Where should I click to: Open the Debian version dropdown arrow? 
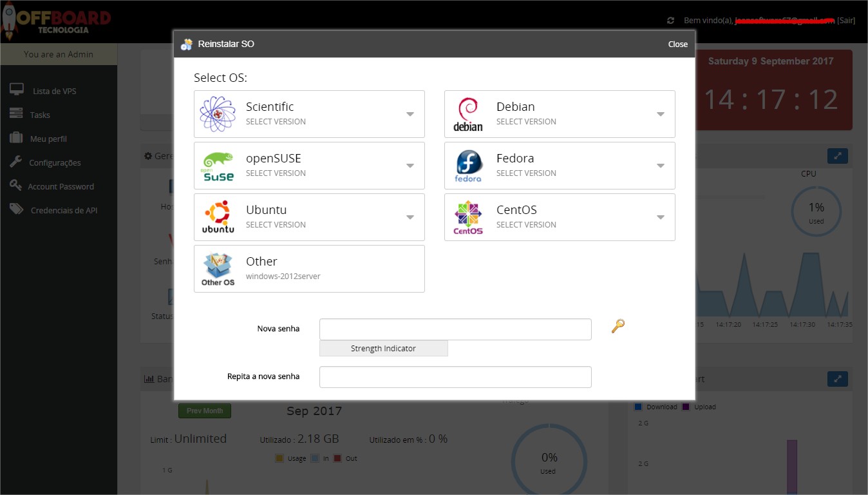661,115
